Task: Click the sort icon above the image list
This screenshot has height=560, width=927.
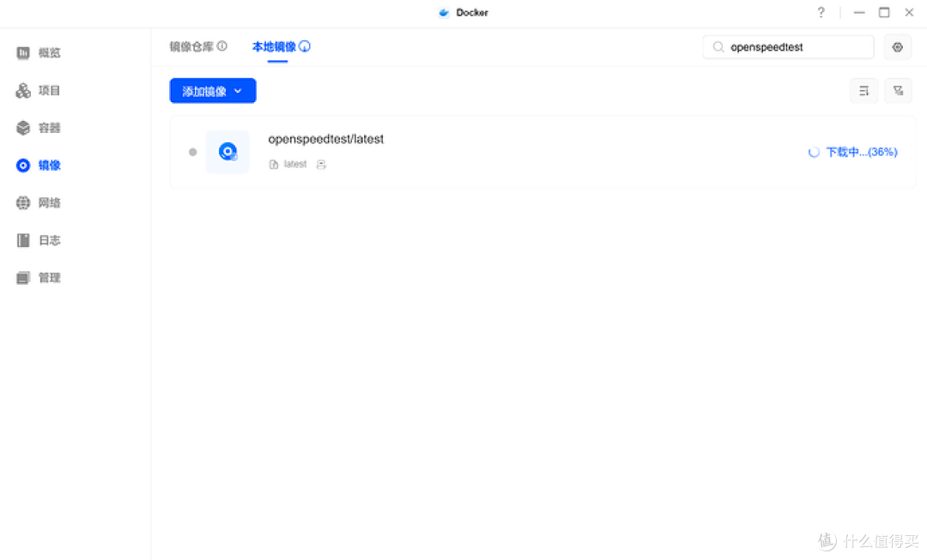Action: [x=863, y=90]
